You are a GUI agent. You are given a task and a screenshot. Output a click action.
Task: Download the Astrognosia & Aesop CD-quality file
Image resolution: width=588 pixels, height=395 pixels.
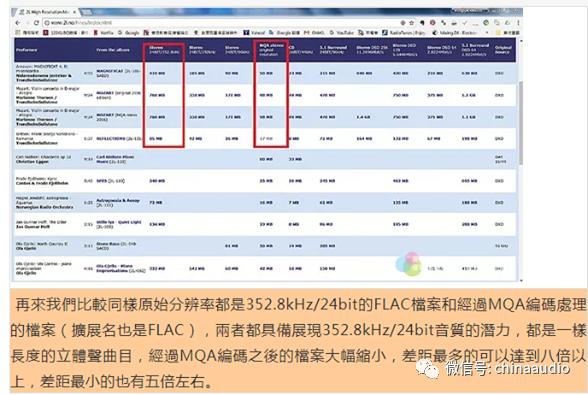click(x=294, y=203)
